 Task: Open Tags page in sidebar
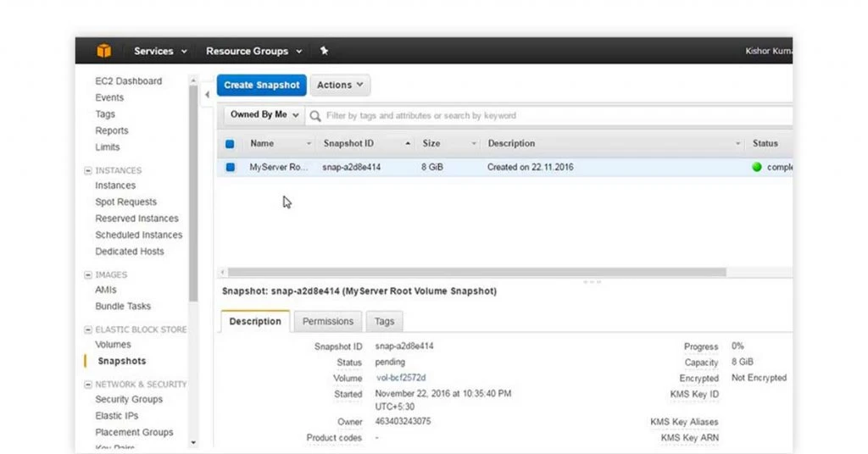(x=105, y=113)
